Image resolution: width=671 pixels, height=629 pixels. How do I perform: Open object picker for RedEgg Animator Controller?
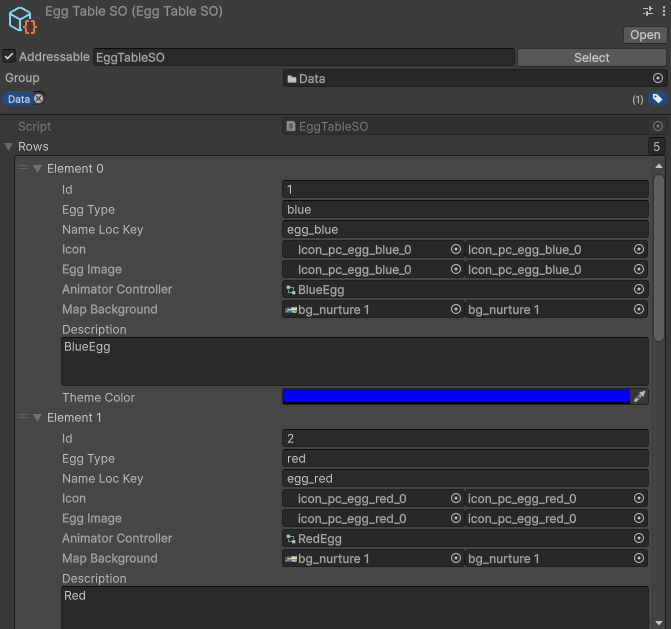tap(639, 538)
